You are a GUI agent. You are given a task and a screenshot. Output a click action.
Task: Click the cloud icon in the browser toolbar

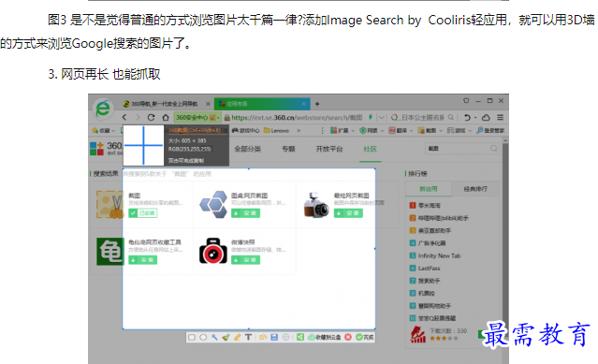tap(486, 117)
